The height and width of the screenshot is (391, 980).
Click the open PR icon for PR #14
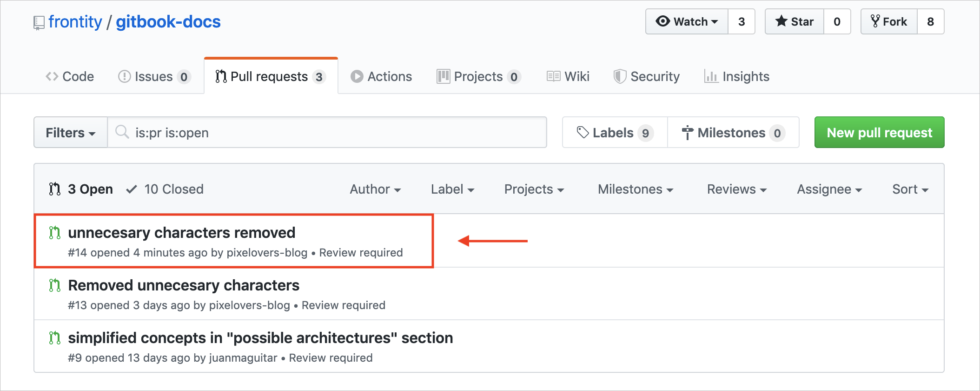click(55, 232)
